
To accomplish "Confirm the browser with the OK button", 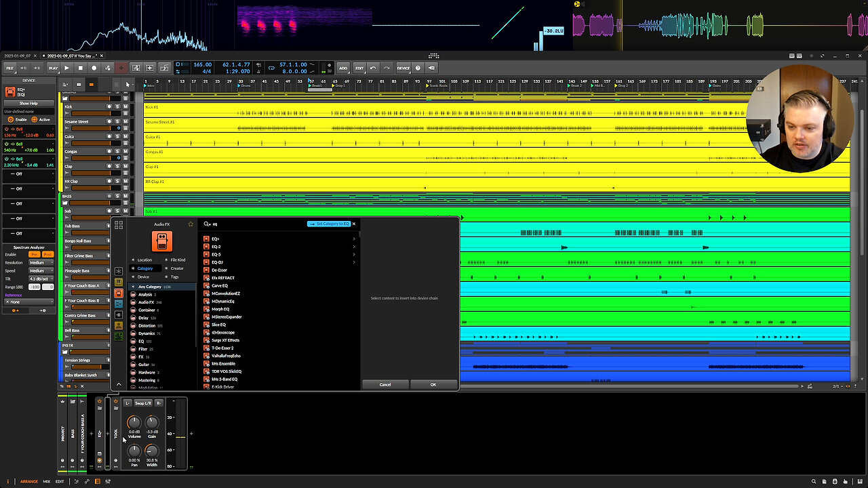I will click(x=433, y=384).
